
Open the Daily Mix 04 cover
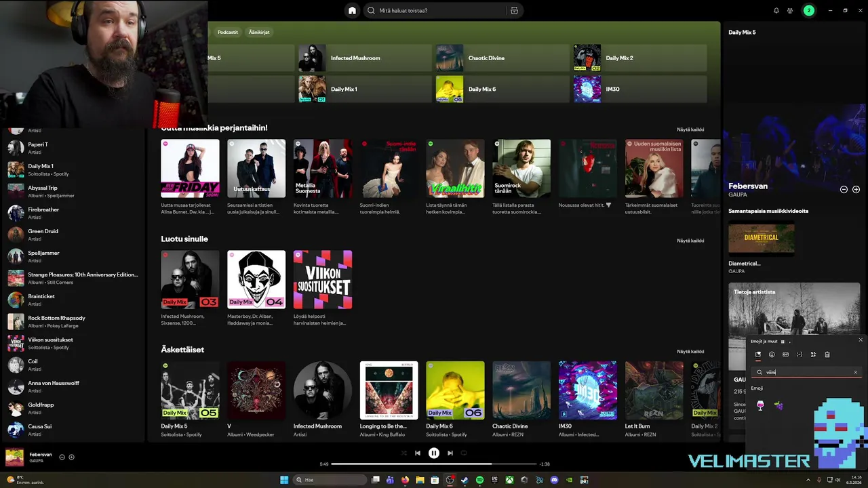pos(256,280)
